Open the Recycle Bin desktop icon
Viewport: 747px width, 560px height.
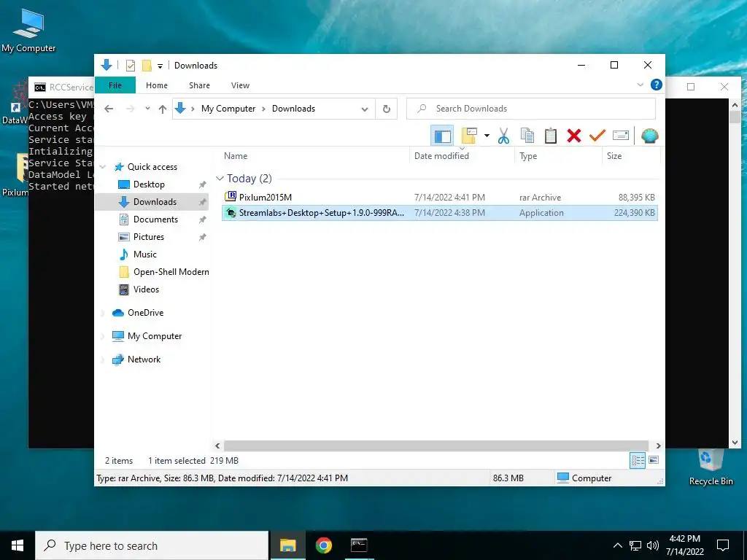click(x=711, y=467)
